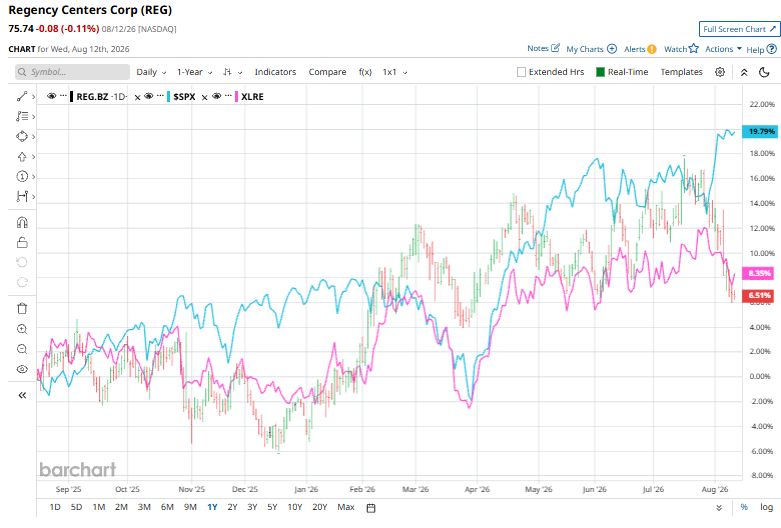
Task: Open the Daily frequency dropdown
Action: click(x=151, y=72)
